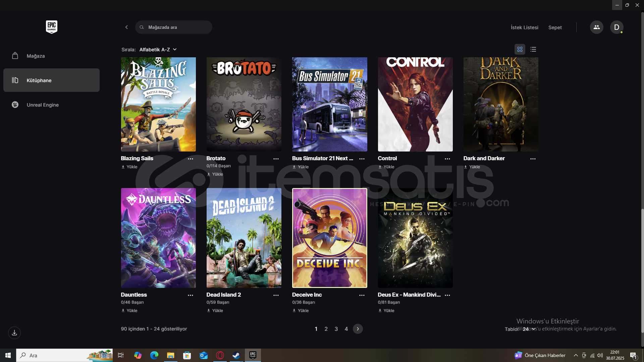
Task: Expand the Alfabetik A-Z sort dropdown
Action: (x=158, y=50)
